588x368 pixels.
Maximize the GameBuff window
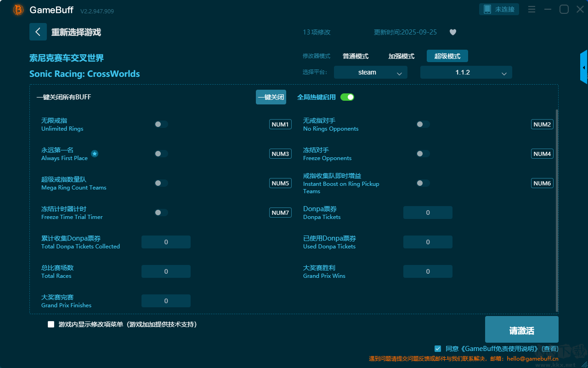564,9
